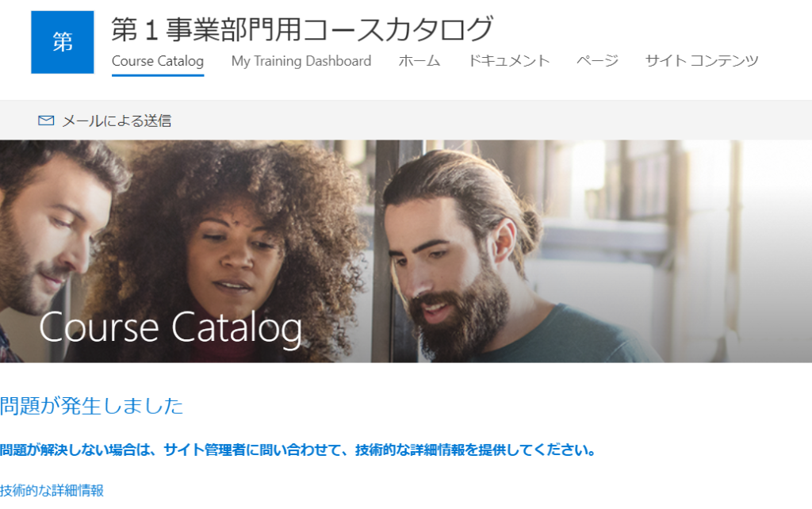The height and width of the screenshot is (509, 812).
Task: Click the envelope icon in command bar
Action: (x=46, y=121)
